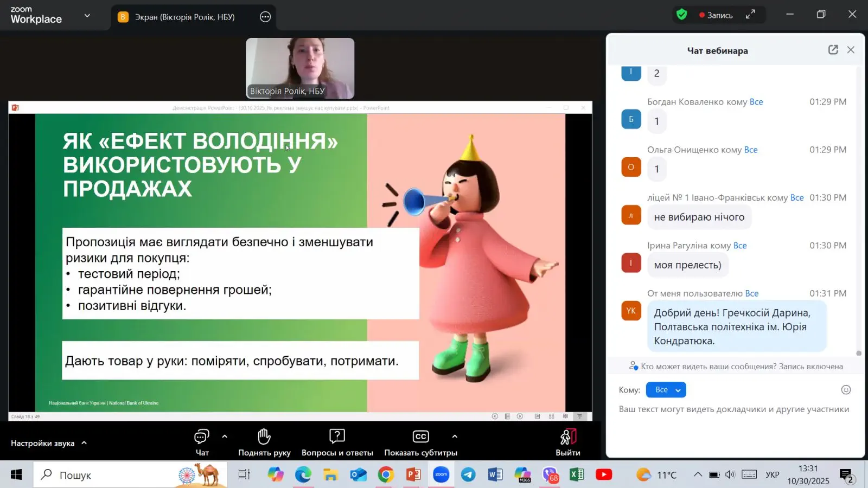
Task: Click the chat message input field
Action: 733,409
